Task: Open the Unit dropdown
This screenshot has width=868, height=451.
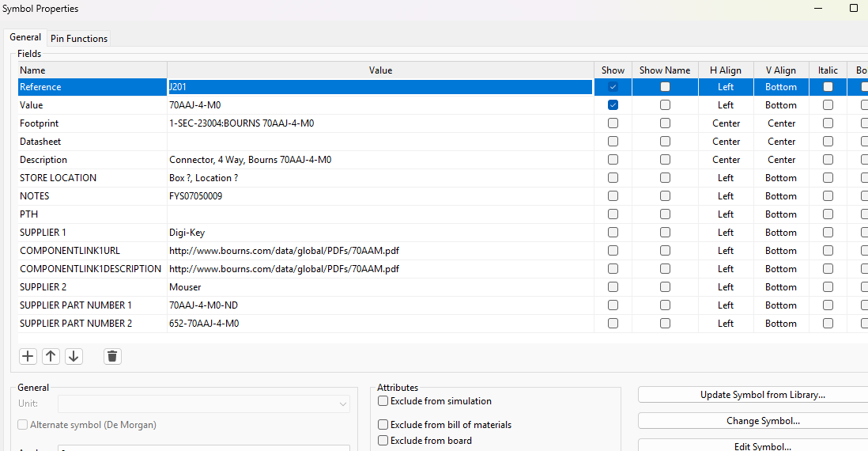Action: coord(204,404)
